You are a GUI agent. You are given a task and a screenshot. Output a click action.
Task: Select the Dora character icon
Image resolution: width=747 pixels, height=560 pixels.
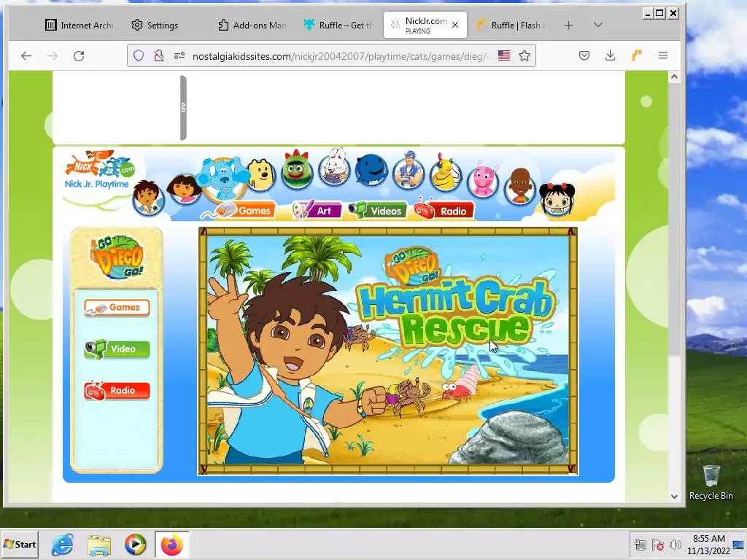coord(185,189)
